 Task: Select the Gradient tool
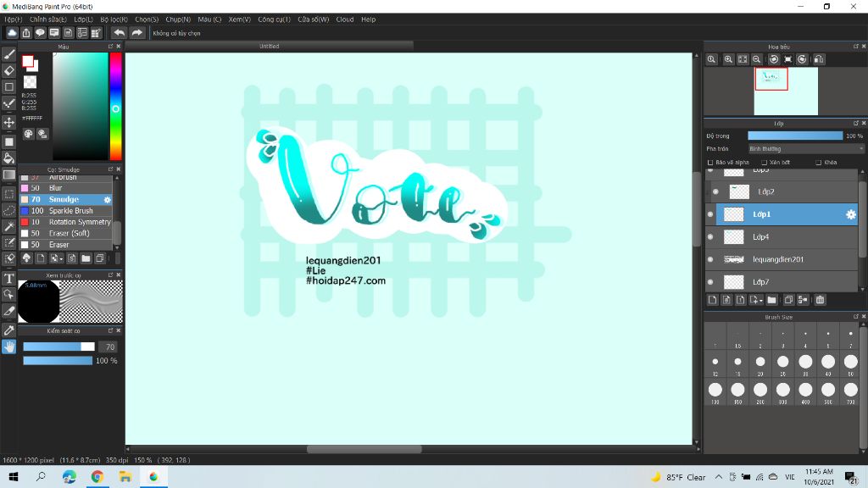pos(8,175)
